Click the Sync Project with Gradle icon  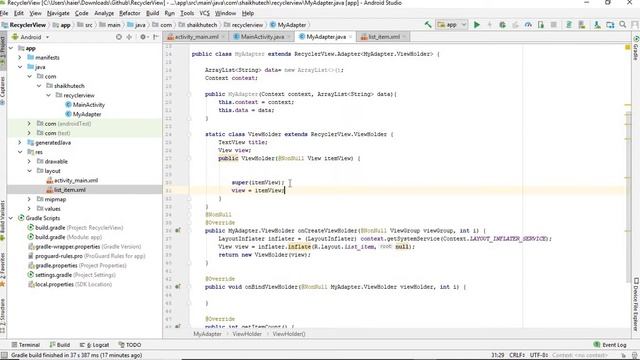point(569,24)
